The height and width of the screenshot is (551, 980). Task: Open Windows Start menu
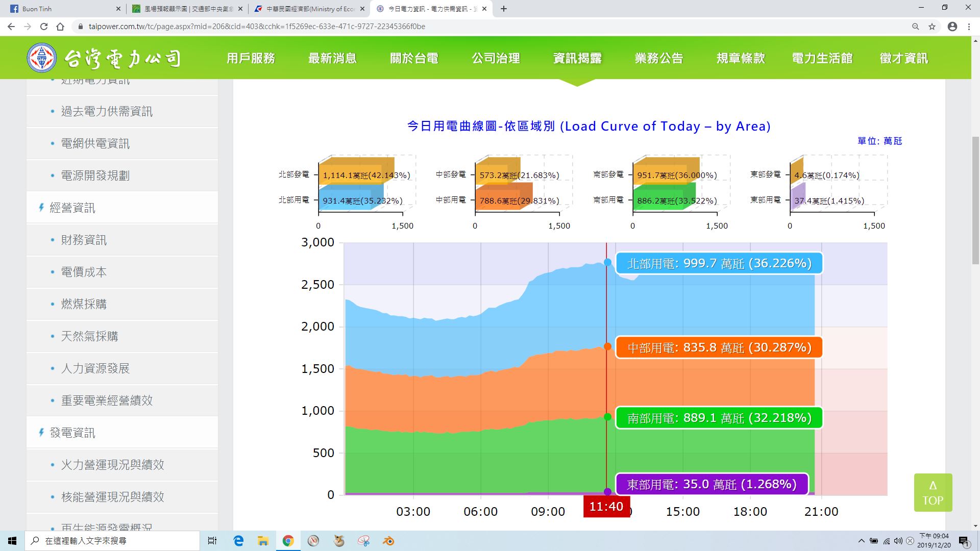[x=12, y=541]
